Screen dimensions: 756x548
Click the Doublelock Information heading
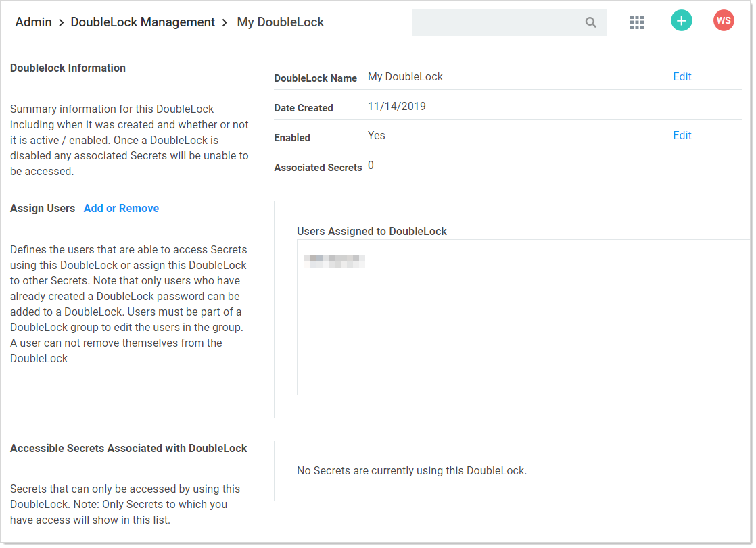(68, 68)
